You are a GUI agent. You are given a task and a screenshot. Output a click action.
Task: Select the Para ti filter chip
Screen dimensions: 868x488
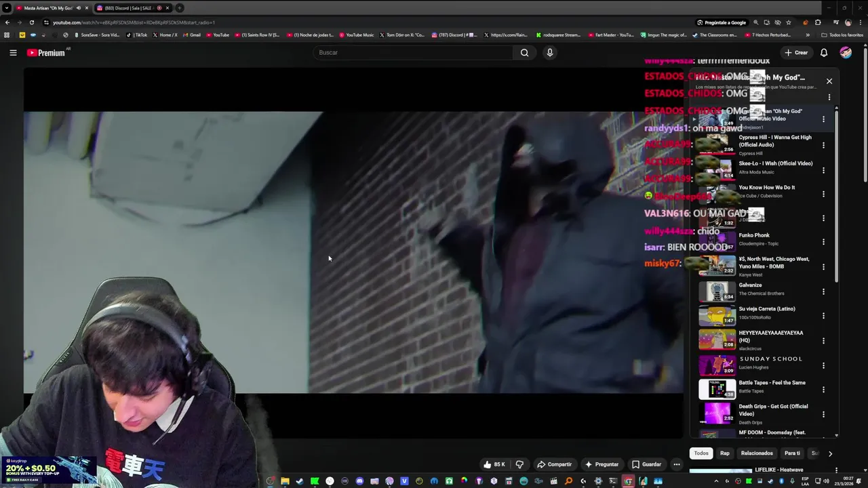coord(792,453)
